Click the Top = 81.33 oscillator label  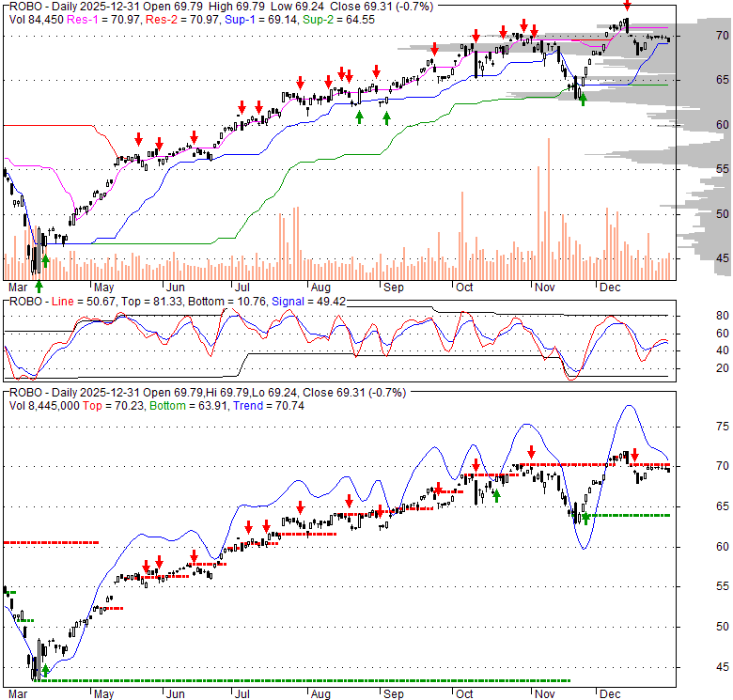[x=151, y=302]
